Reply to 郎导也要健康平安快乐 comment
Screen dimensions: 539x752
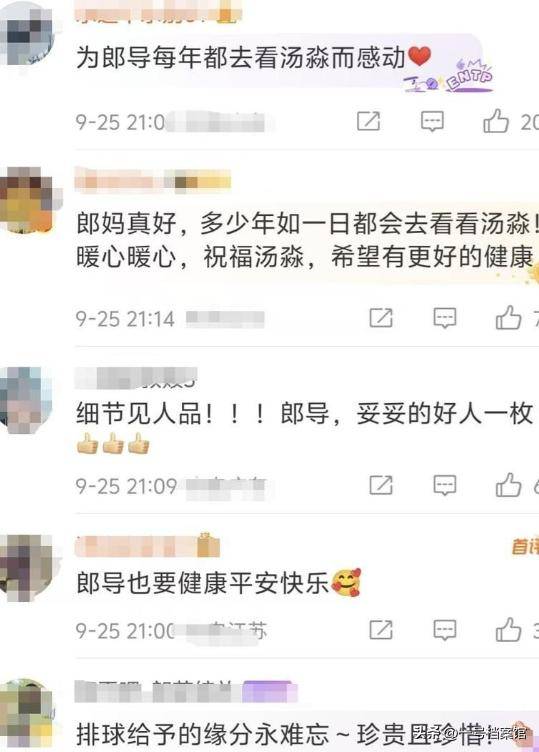[445, 630]
